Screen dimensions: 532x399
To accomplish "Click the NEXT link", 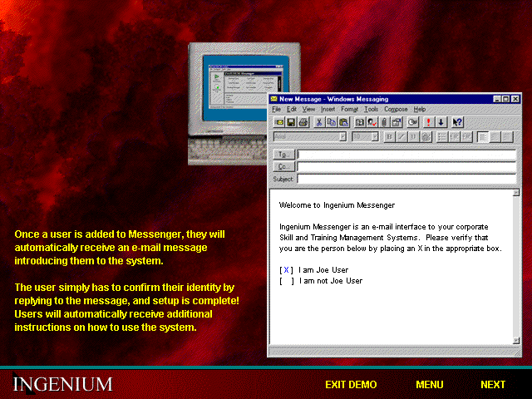I will (x=492, y=385).
